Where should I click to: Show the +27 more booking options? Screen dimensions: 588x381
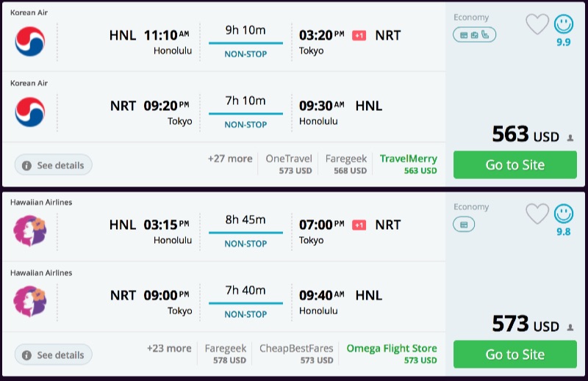pos(230,159)
